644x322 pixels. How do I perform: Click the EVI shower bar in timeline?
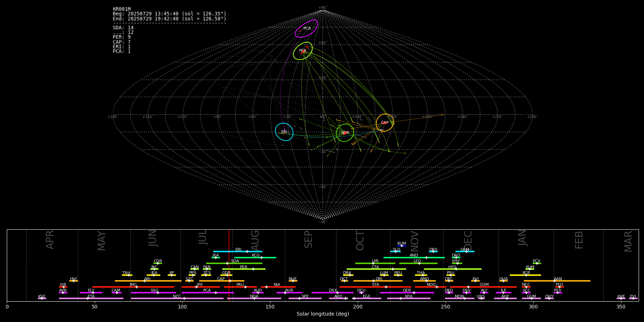(x=633, y=298)
